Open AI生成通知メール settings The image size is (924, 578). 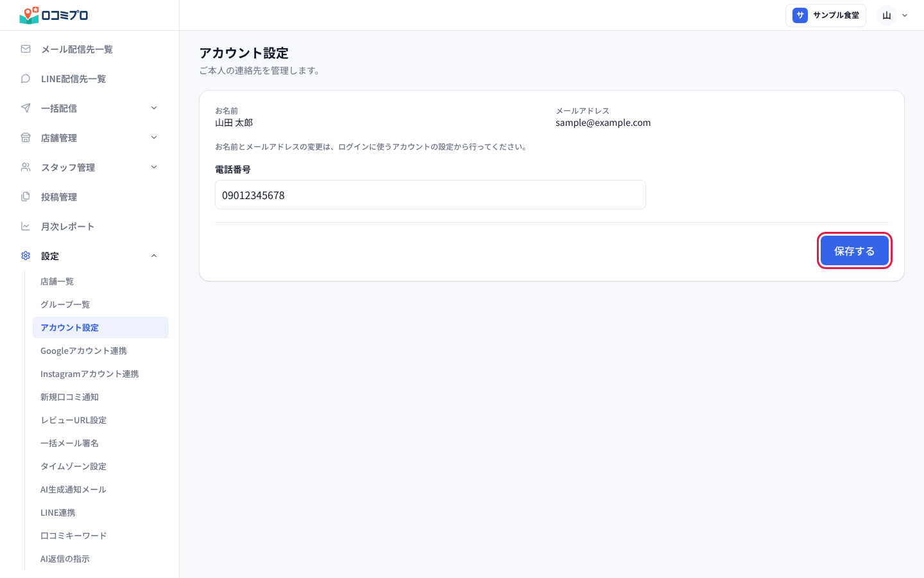click(x=101, y=489)
